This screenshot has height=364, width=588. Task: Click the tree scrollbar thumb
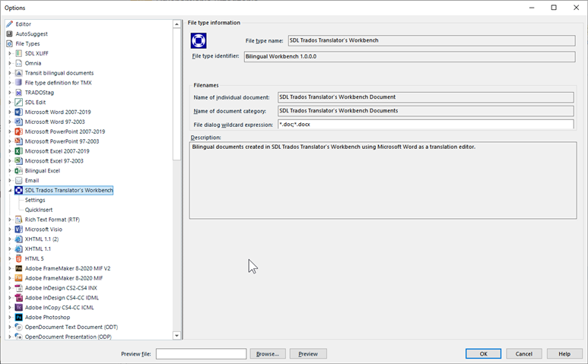[176, 94]
